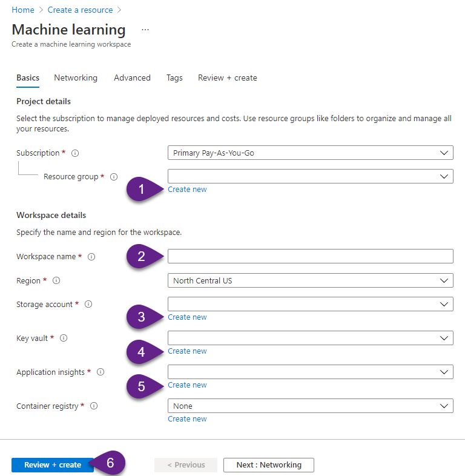Screen dimensions: 465x476
Task: Go to Home breadcrumb link
Action: (23, 10)
